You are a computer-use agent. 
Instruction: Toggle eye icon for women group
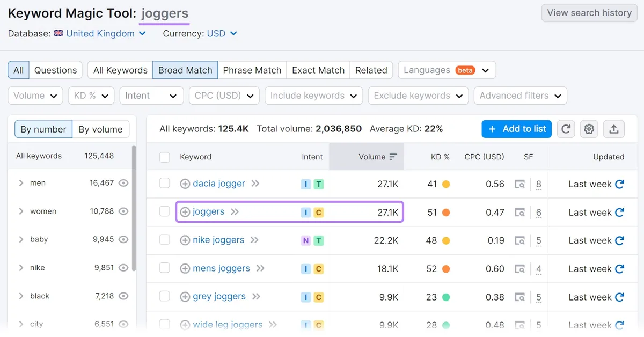pyautogui.click(x=123, y=211)
